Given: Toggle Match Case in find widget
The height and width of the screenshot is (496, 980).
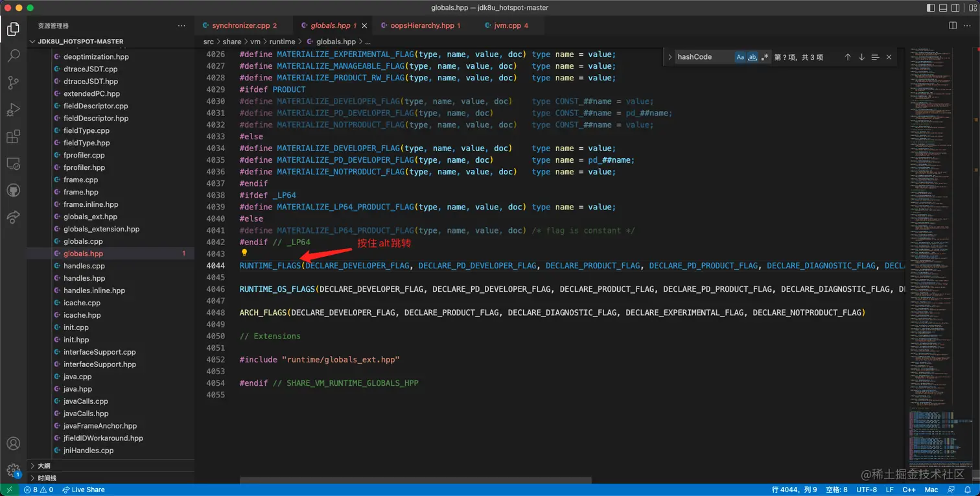Looking at the screenshot, I should (x=740, y=57).
